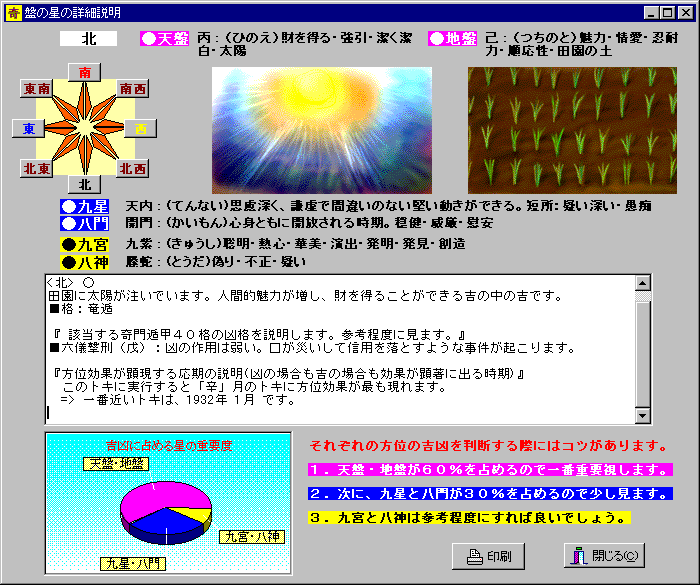Viewport: 700px width, 585px height.
Task: Click the ■六儀撃刑（戊） line
Action: 312,348
